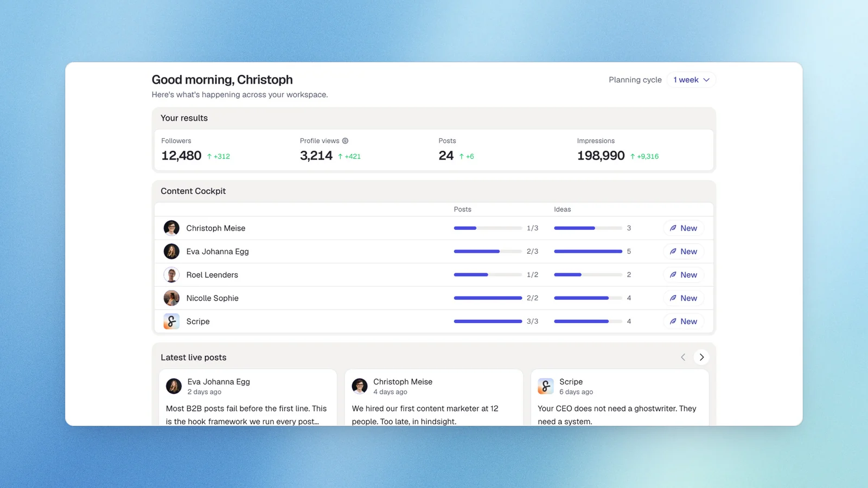Viewport: 868px width, 488px height.
Task: Click the Your results heading
Action: 184,118
